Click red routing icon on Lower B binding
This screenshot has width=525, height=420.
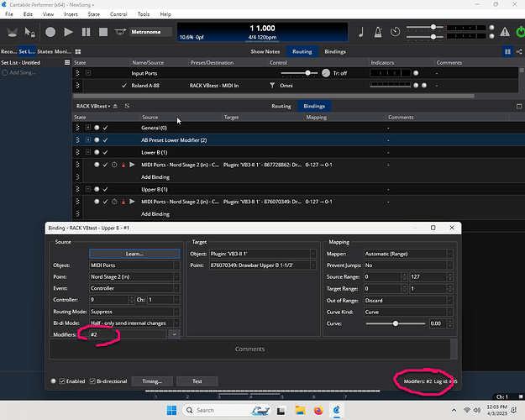(x=123, y=165)
